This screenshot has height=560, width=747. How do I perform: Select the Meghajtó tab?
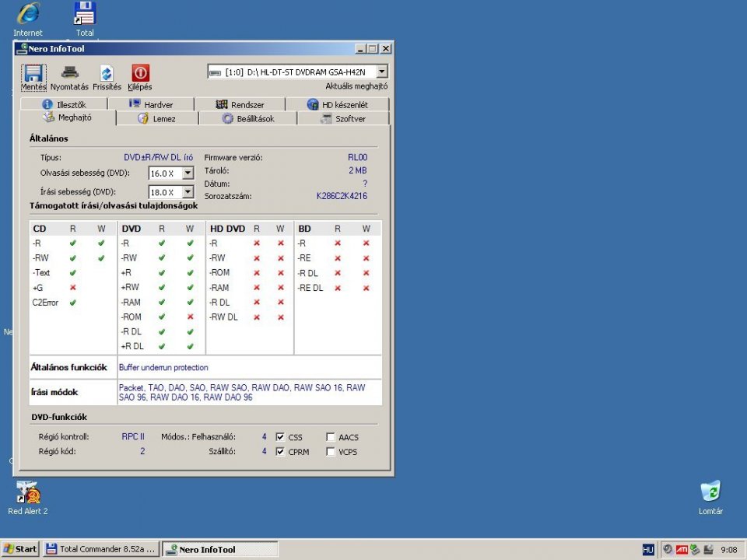(x=68, y=117)
